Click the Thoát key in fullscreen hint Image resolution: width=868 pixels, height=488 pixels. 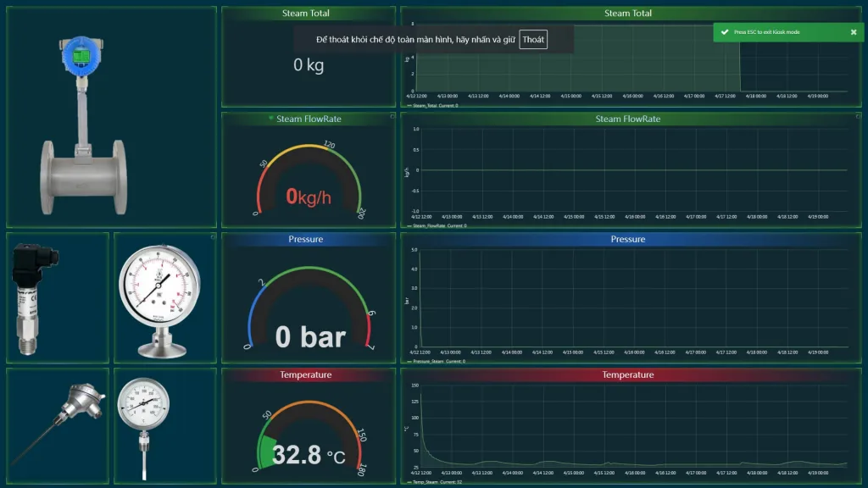pos(533,40)
